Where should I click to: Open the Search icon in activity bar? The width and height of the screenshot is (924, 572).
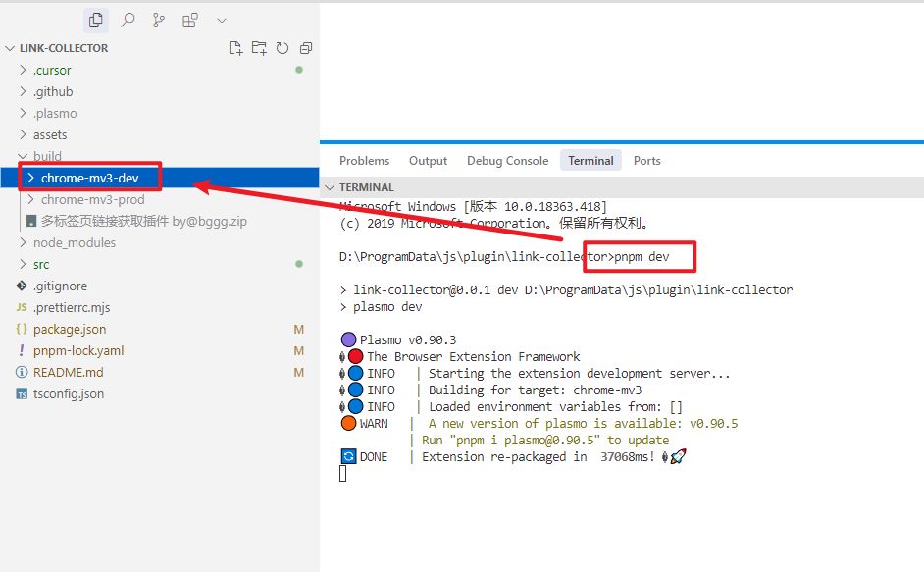pos(128,20)
